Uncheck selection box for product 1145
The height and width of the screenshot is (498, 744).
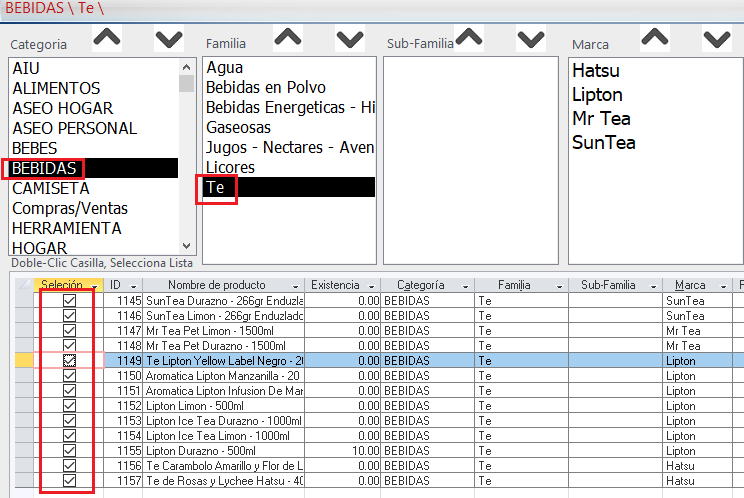coord(69,300)
